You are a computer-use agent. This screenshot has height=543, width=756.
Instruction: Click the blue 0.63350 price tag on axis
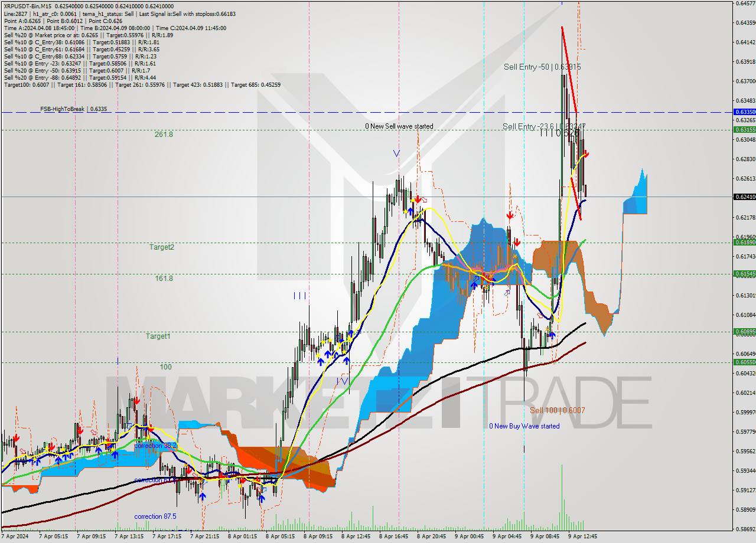pos(745,112)
